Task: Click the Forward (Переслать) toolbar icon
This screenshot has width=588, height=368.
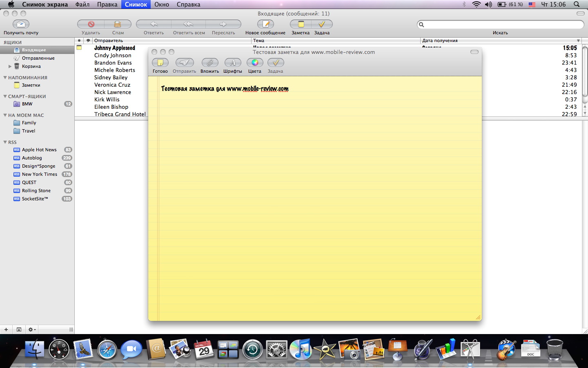Action: tap(223, 24)
